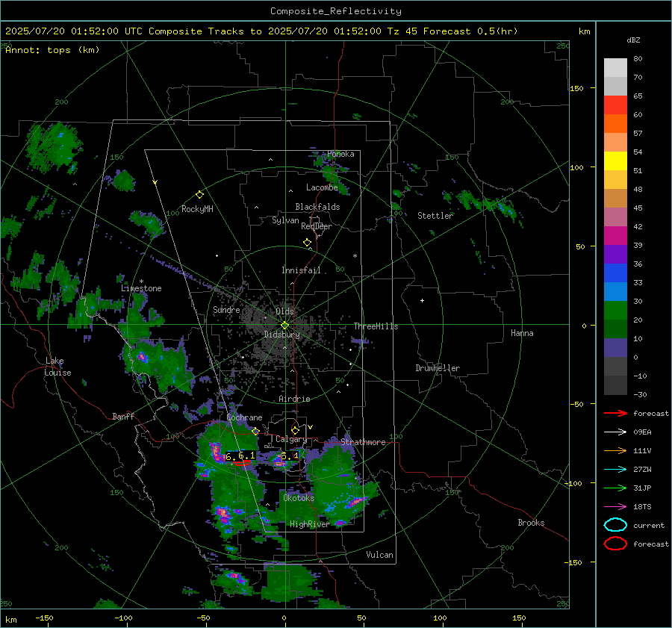Click the asterisk marker above Limestone label

141,282
